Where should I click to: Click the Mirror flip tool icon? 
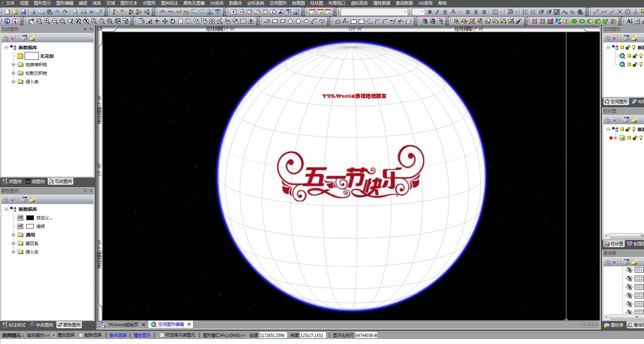[251, 21]
